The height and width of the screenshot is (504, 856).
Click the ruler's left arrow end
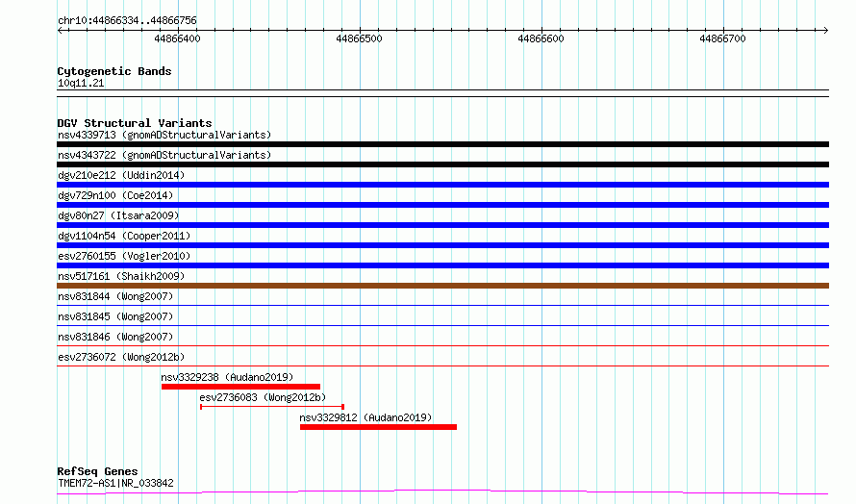coord(60,30)
